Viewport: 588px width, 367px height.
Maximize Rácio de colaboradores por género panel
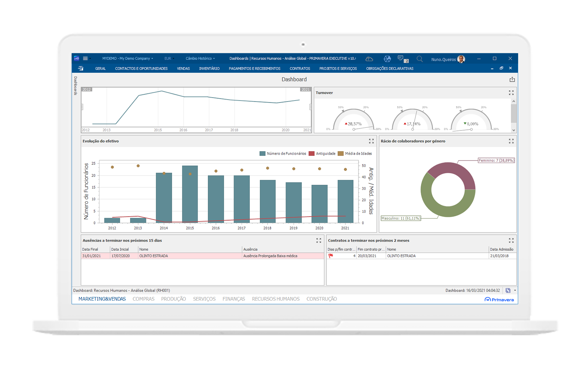point(511,141)
